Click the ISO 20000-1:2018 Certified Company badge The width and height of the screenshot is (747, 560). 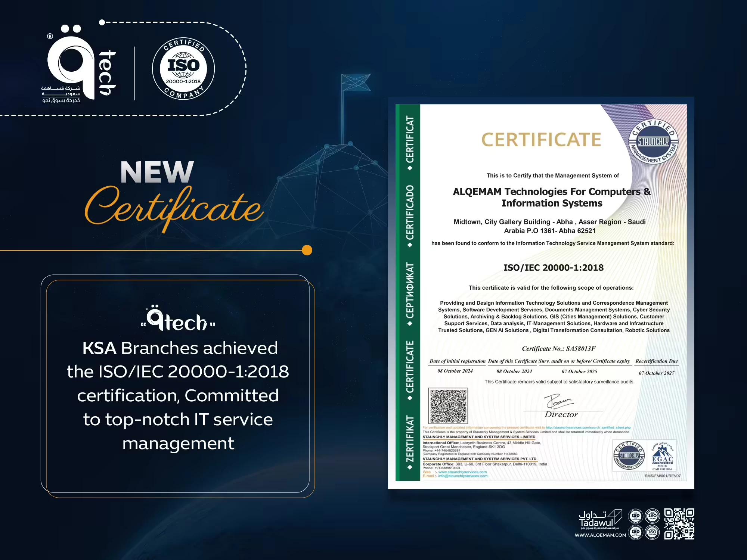183,67
